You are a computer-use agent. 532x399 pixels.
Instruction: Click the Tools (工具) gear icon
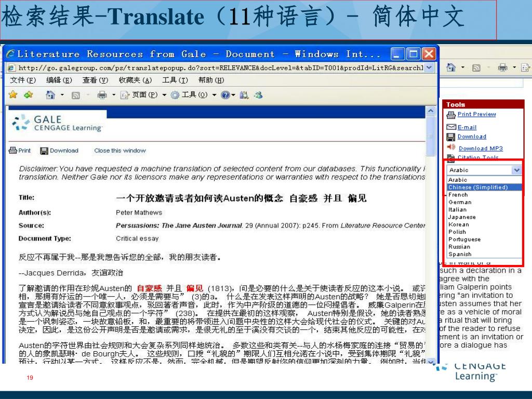point(175,95)
